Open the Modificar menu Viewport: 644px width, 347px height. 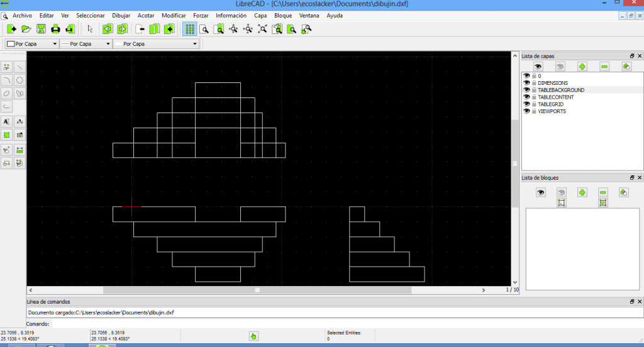(x=174, y=15)
